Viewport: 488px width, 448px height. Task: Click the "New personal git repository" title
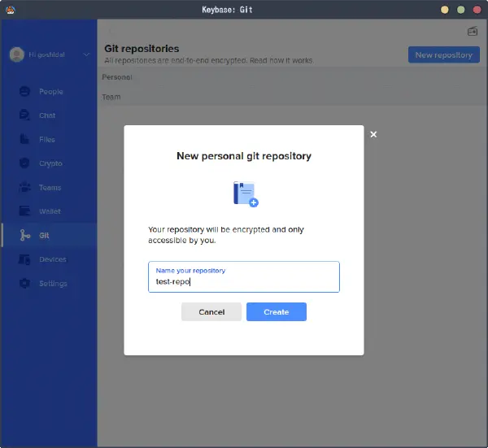click(x=244, y=156)
